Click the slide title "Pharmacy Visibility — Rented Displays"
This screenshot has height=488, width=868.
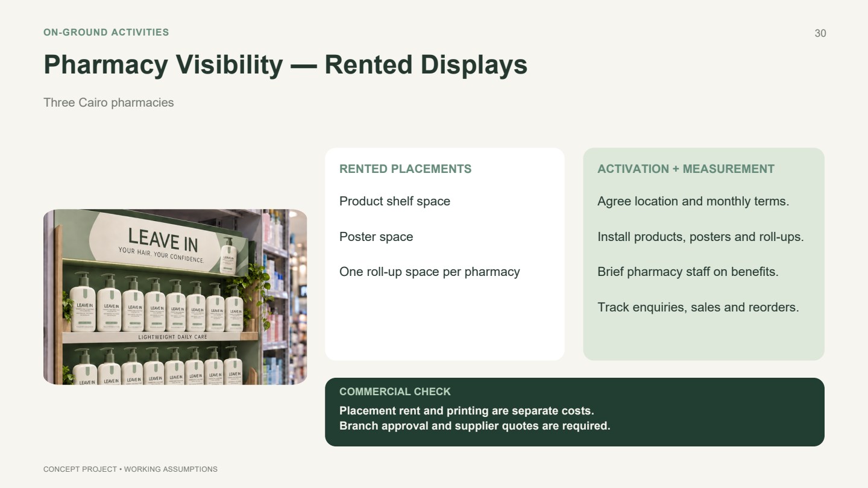coord(285,64)
